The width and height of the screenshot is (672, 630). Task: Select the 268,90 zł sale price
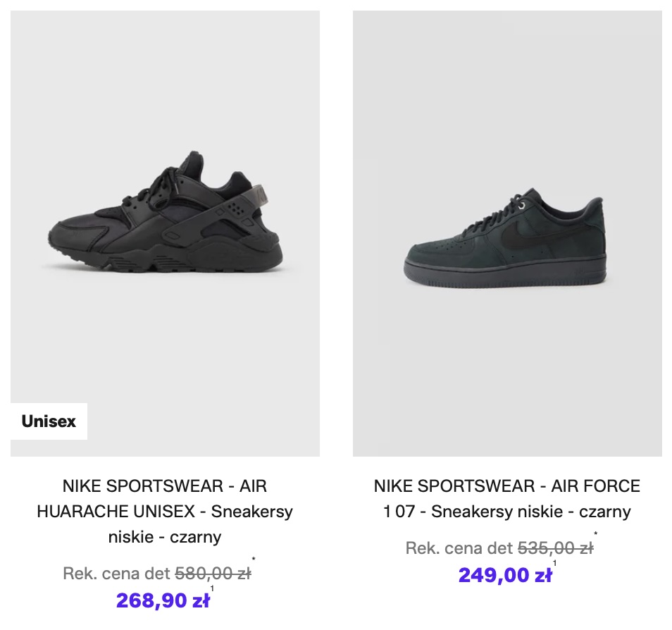[x=163, y=600]
